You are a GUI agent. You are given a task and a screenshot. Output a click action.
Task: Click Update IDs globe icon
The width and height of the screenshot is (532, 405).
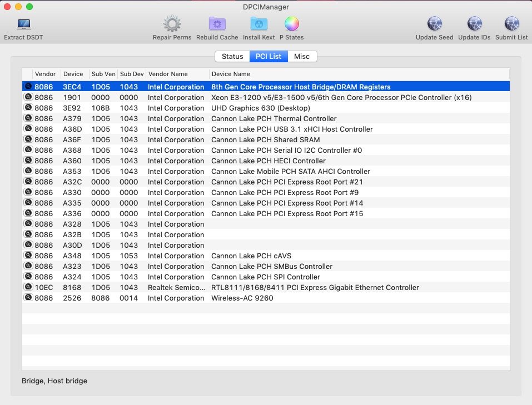pos(474,24)
